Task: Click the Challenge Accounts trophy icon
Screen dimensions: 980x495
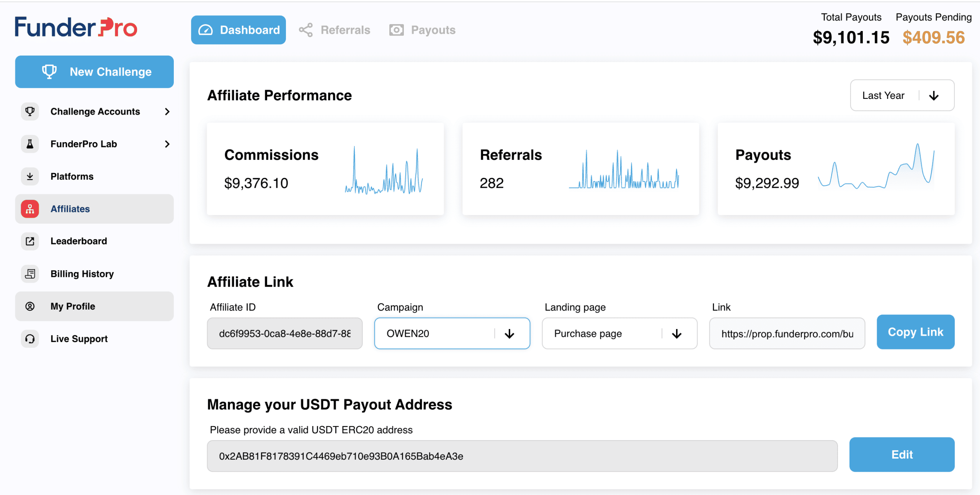Action: click(x=30, y=111)
